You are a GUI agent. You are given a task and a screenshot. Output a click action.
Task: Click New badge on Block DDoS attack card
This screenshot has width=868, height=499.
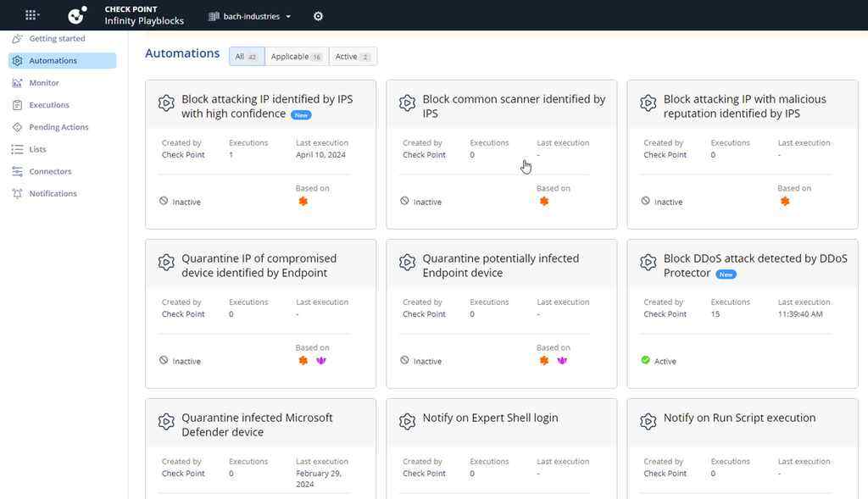pyautogui.click(x=726, y=274)
